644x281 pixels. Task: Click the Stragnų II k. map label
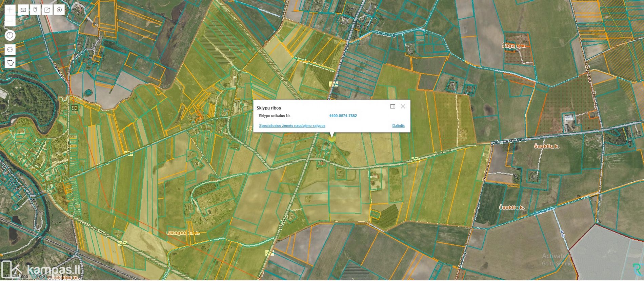[183, 233]
